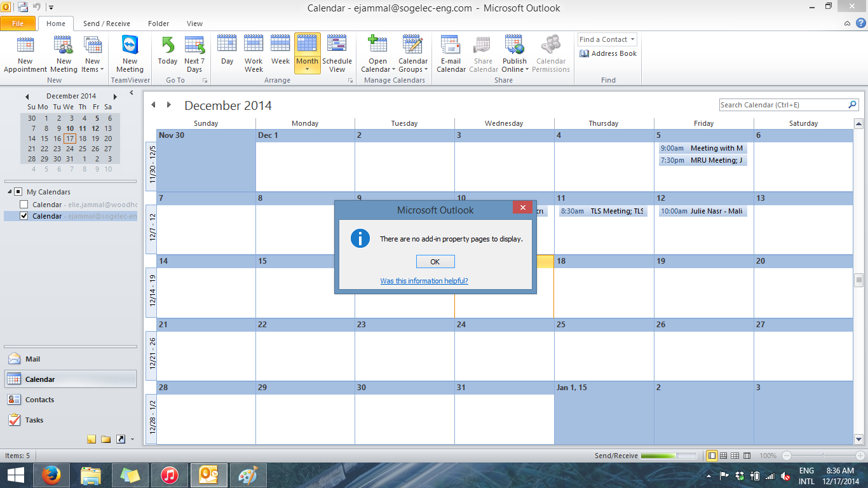Open the 8:30am TLS Meeting appointment
The height and width of the screenshot is (488, 868).
pos(603,211)
